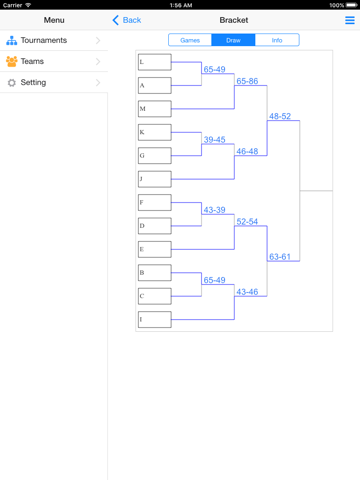Open the 39-45 score link
Screen dimensions: 360x480
click(x=214, y=140)
